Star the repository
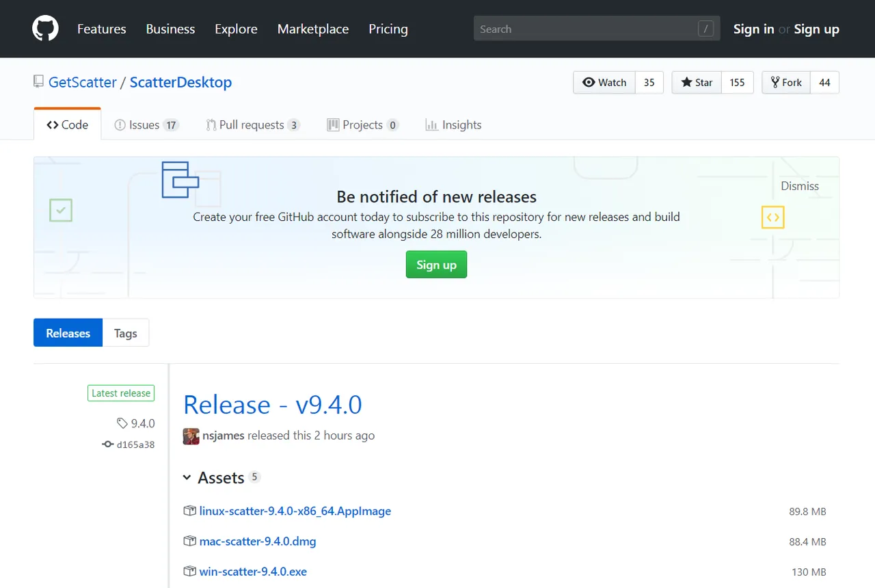This screenshot has width=875, height=588. tap(697, 82)
